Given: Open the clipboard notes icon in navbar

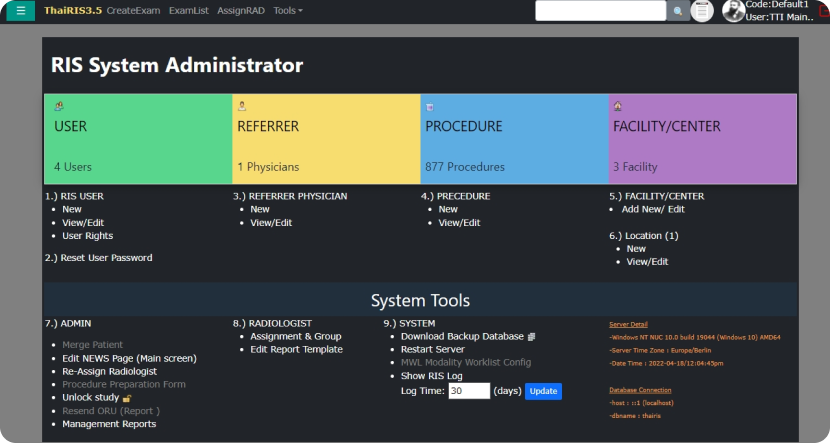Looking at the screenshot, I should [x=702, y=11].
